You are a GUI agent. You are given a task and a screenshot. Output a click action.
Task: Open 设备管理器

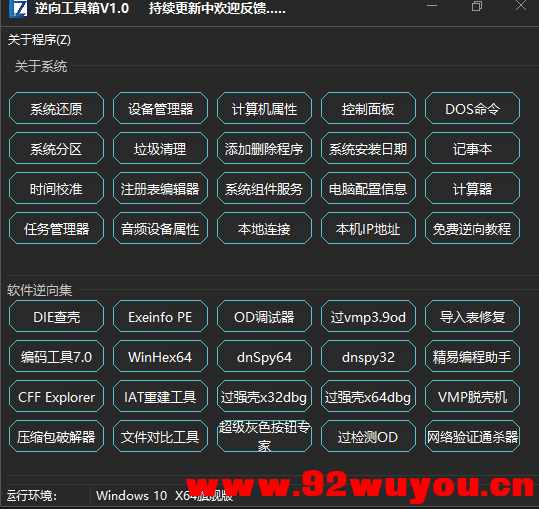pos(161,109)
